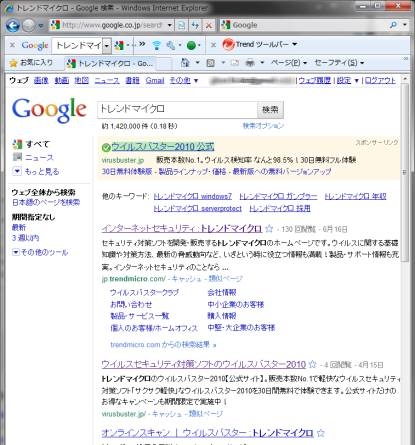Click the wireless signal toolbar icon

[x=156, y=45]
